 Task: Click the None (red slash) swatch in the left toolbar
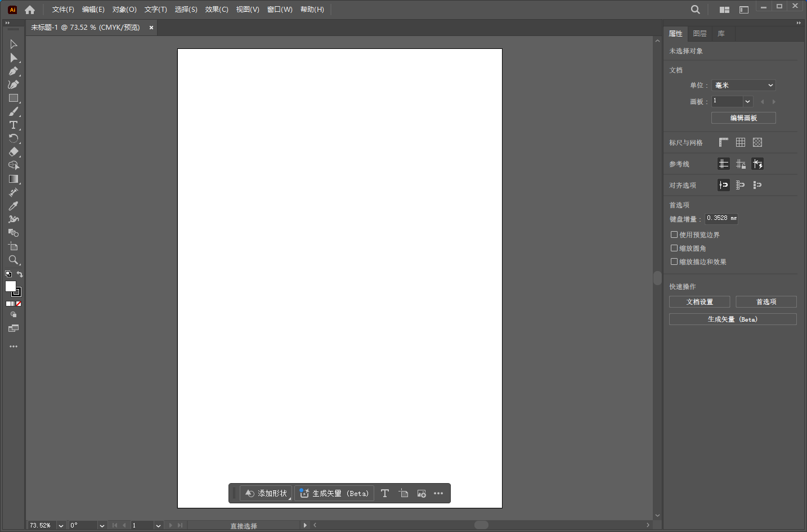pyautogui.click(x=19, y=304)
